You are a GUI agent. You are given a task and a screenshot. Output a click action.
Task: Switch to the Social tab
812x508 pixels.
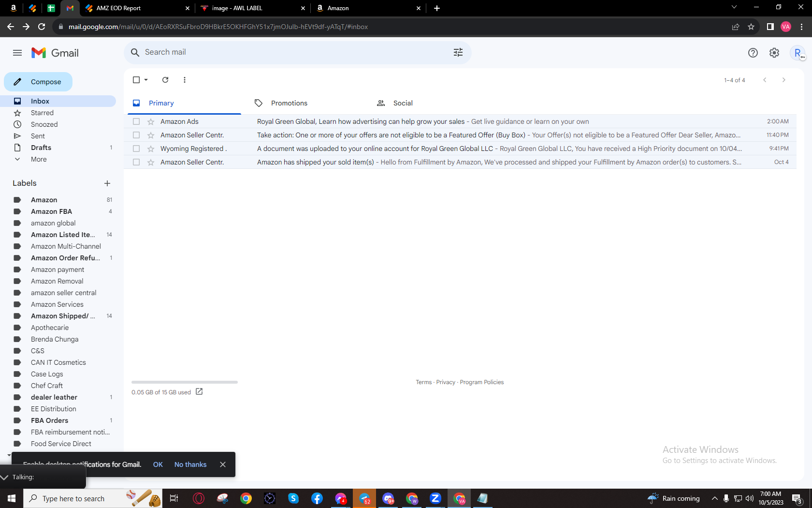[403, 103]
